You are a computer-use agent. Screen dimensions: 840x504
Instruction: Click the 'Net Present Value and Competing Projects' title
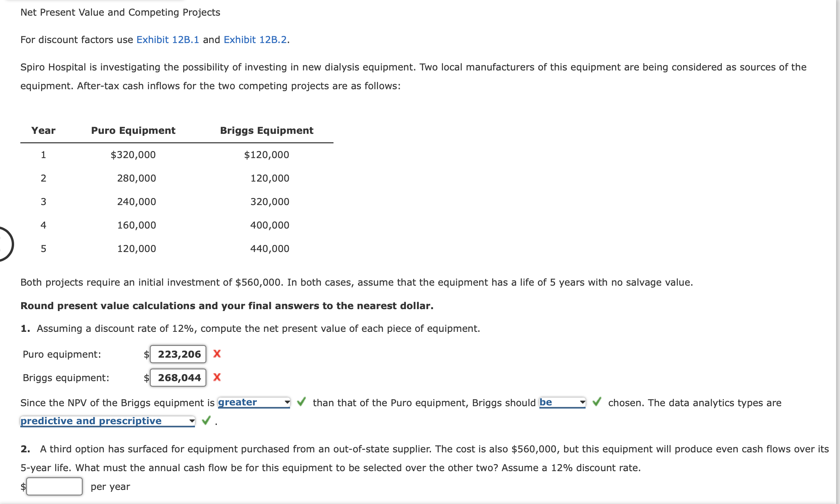click(x=120, y=12)
